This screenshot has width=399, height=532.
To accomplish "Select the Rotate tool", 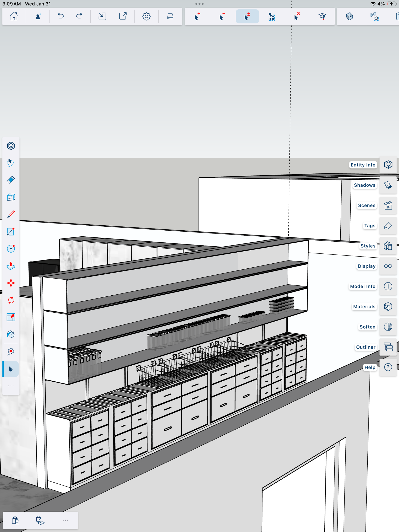I will pos(11,300).
